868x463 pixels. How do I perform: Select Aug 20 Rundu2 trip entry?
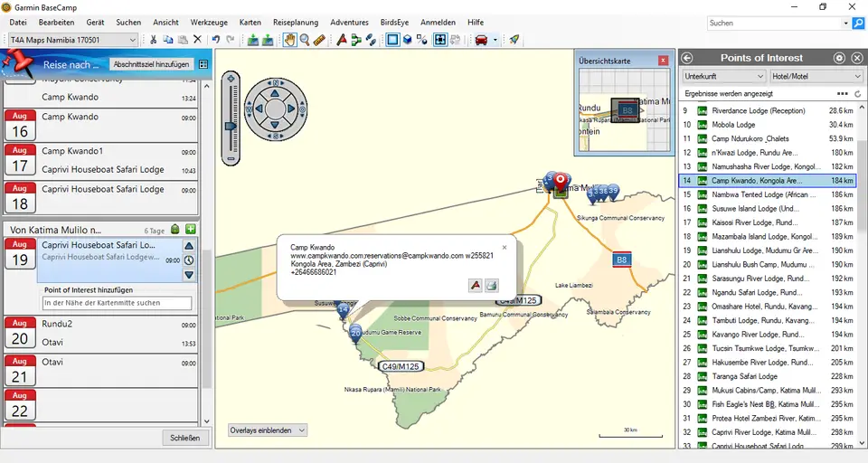[x=118, y=324]
